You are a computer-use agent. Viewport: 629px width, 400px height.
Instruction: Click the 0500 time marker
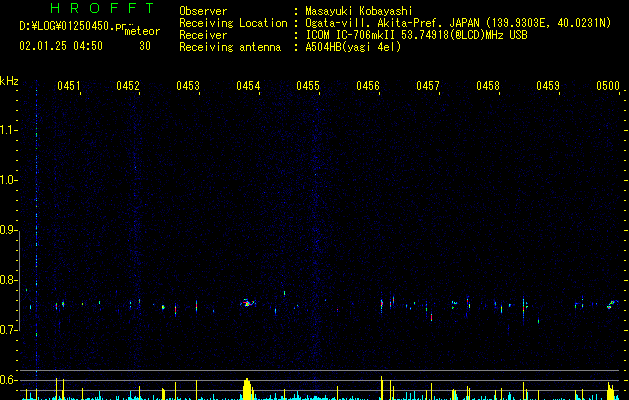pos(608,86)
